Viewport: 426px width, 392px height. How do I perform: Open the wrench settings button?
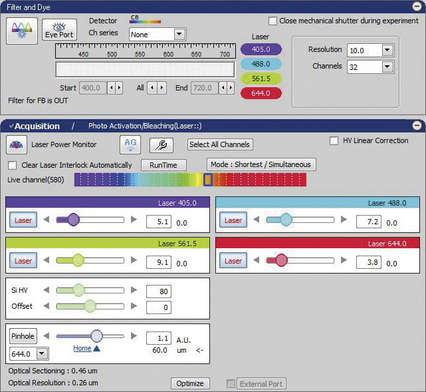(x=161, y=145)
